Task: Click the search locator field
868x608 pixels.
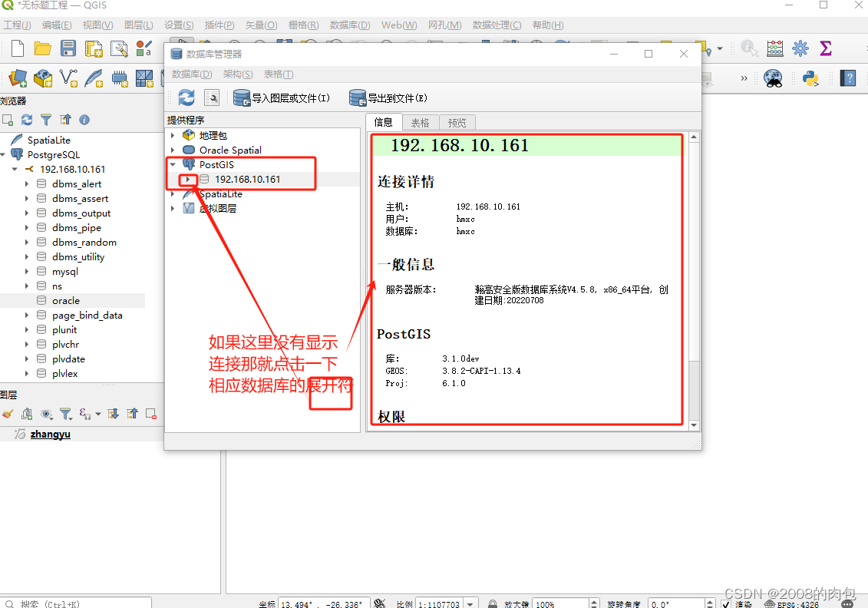Action: click(x=77, y=604)
